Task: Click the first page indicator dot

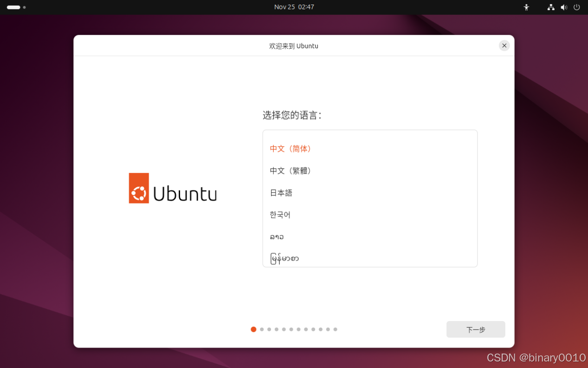Action: point(253,329)
